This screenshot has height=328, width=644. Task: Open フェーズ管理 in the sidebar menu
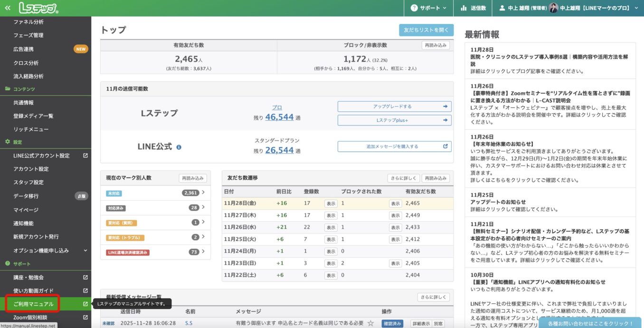(28, 35)
